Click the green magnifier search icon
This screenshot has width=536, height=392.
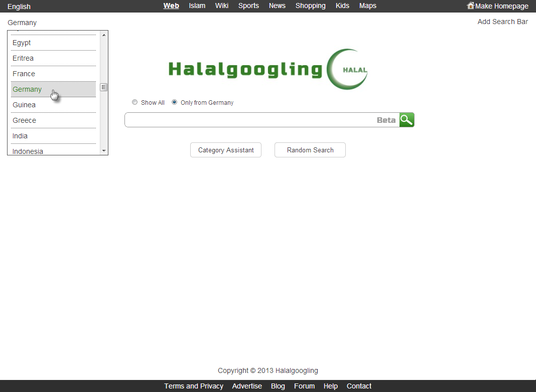[407, 120]
